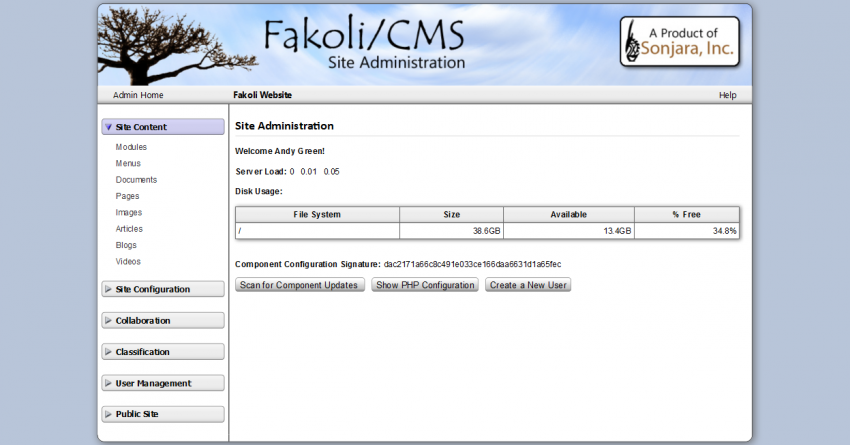Click the Available column header
This screenshot has width=850, height=445.
pos(569,215)
